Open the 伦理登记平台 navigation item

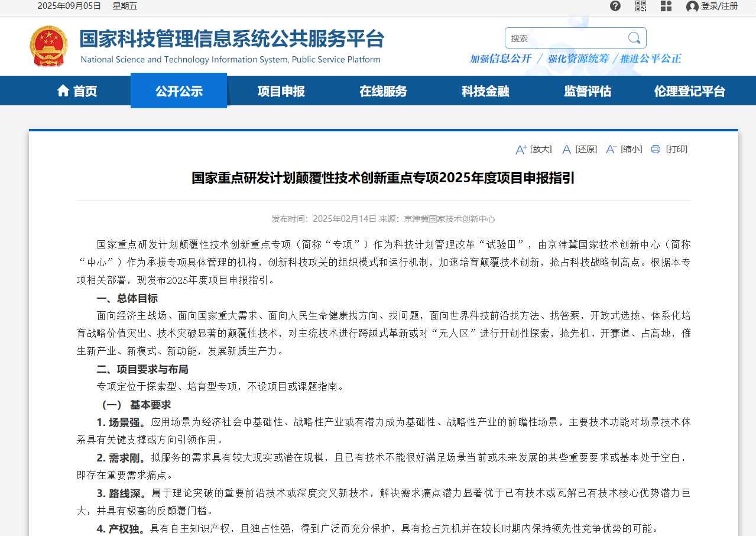pos(689,91)
